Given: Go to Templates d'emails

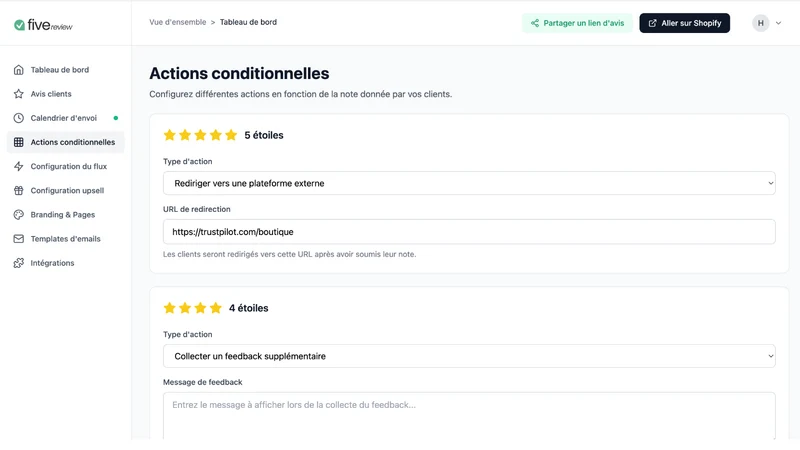Looking at the screenshot, I should (65, 239).
